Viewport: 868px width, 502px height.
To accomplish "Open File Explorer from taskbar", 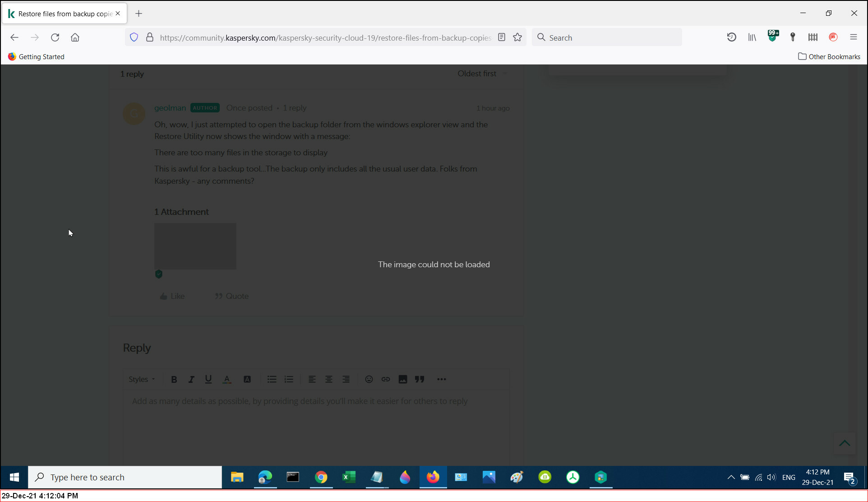I will coord(237,477).
